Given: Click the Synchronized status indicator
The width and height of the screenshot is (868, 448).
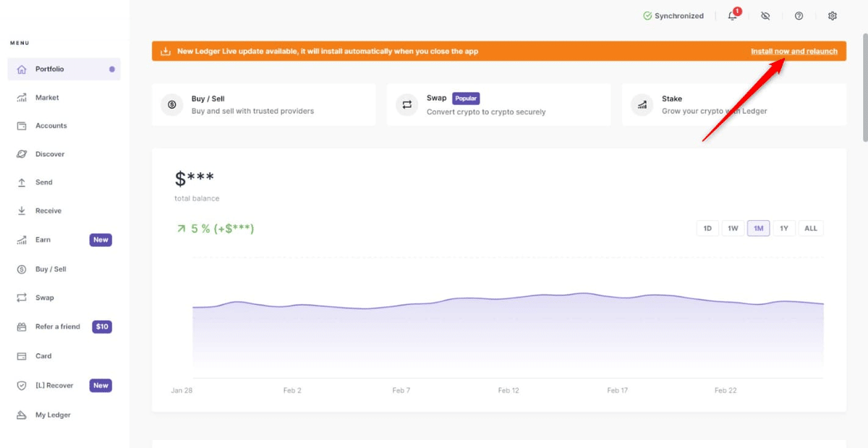Looking at the screenshot, I should (673, 16).
